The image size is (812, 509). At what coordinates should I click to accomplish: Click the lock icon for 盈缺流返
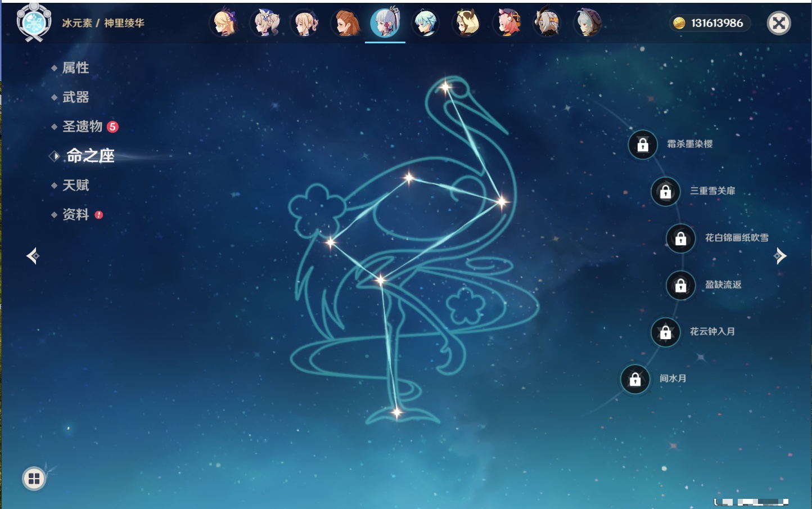[680, 285]
